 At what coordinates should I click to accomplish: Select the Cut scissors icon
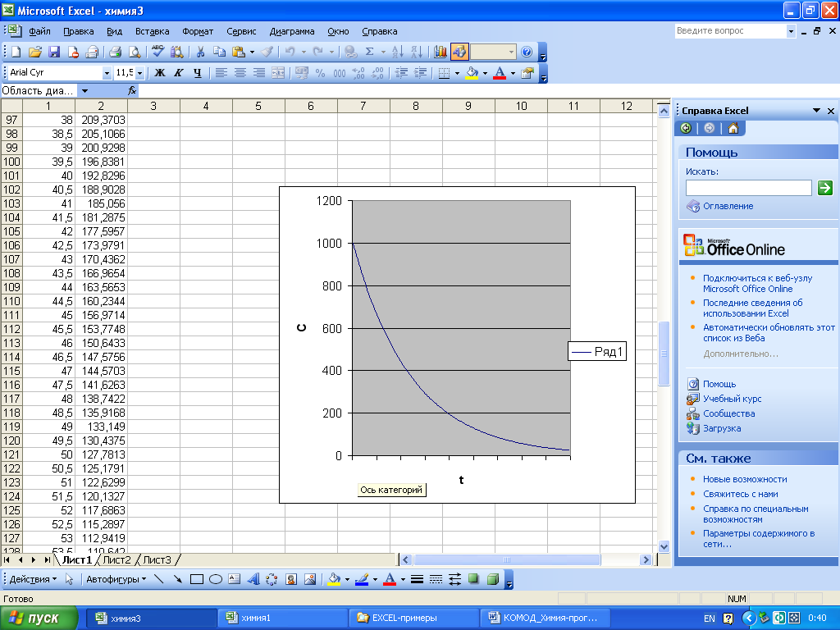pyautogui.click(x=199, y=52)
